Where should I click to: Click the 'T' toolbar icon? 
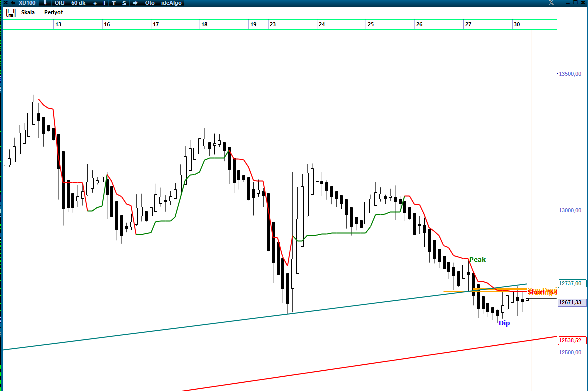tap(114, 3)
